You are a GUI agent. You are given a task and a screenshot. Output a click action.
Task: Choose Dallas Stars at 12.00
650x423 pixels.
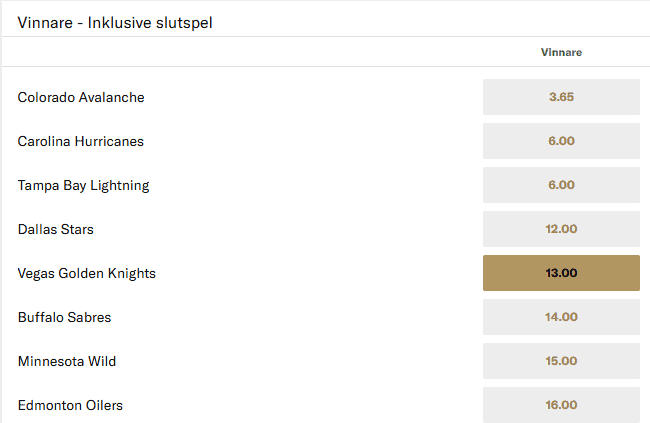[561, 229]
